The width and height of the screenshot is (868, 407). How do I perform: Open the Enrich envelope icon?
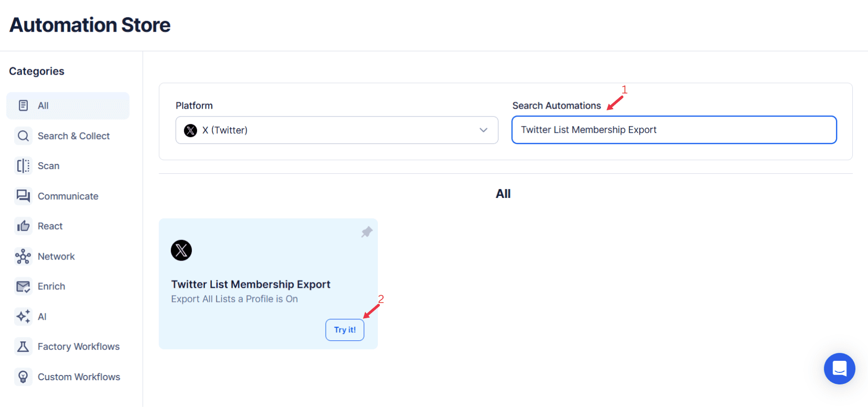23,286
